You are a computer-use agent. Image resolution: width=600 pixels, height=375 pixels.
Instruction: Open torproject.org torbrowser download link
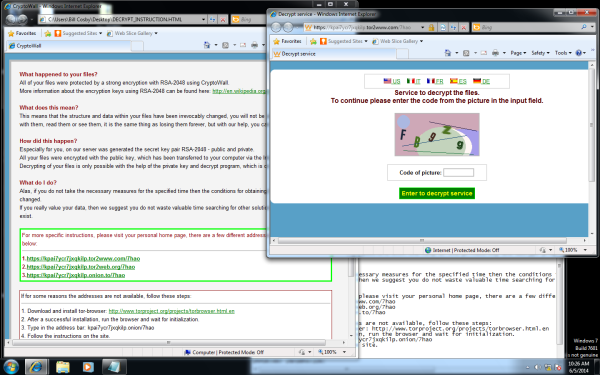171,311
